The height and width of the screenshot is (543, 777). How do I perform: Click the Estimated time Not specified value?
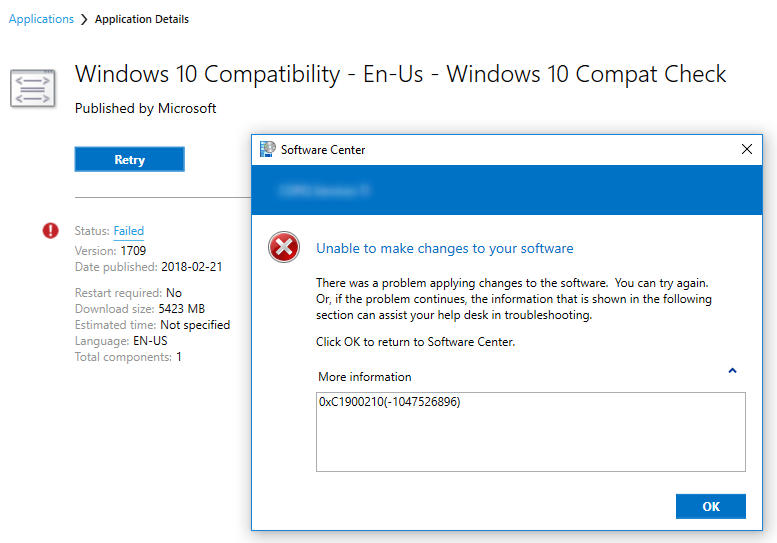(195, 325)
